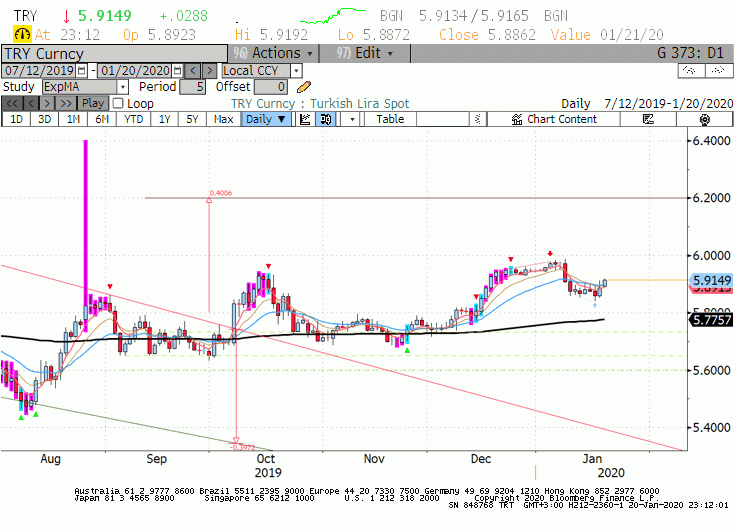
Task: Click the yellow gauge delay icon
Action: (x=22, y=35)
